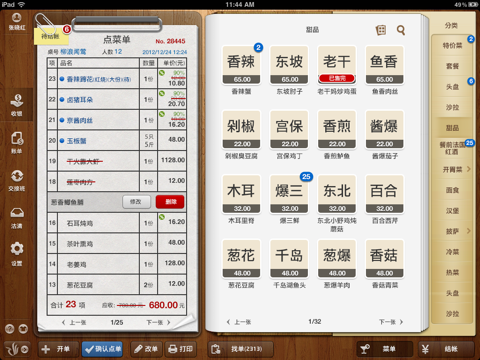
Task: Tap the round help question-mark icon
Action: (x=10, y=329)
